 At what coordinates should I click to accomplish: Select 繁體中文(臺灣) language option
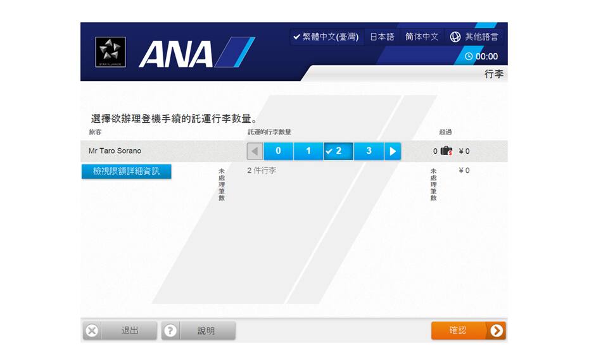coord(326,37)
